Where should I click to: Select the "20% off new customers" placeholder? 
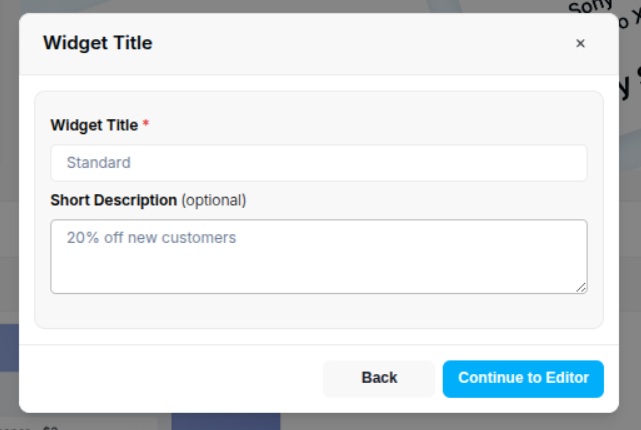[151, 238]
